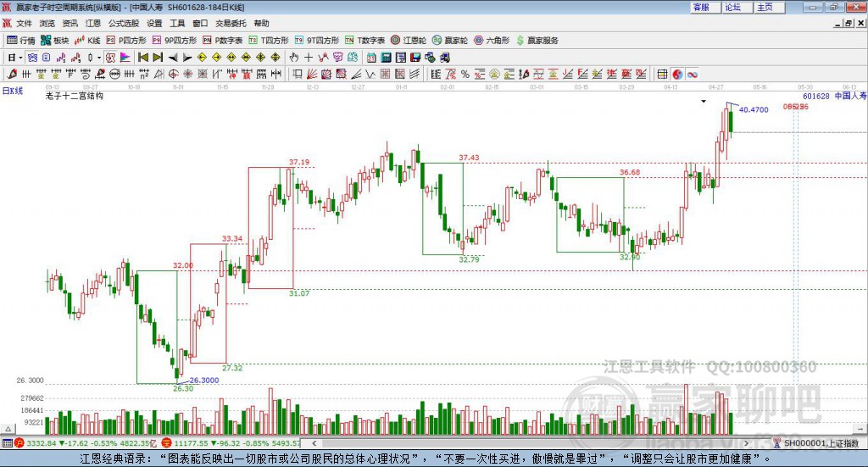The image size is (868, 467).
Task: Expand the candlestick style dropdown arrow
Action: tap(99, 58)
